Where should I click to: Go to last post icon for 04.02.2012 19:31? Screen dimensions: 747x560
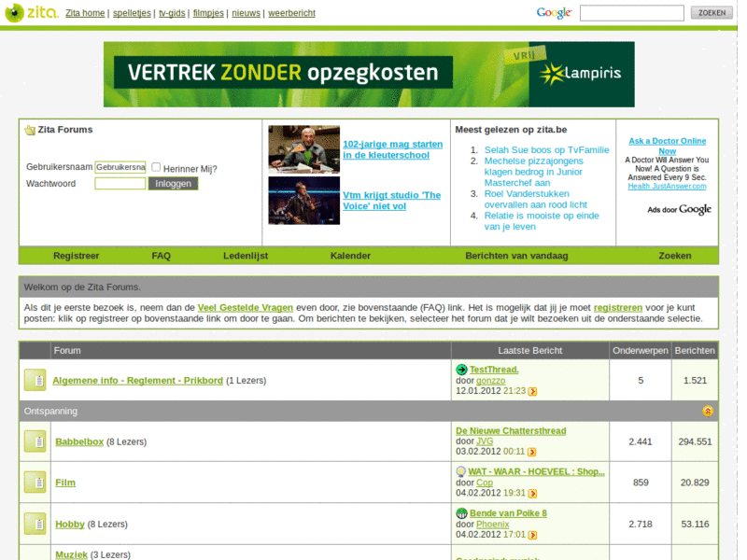532,494
